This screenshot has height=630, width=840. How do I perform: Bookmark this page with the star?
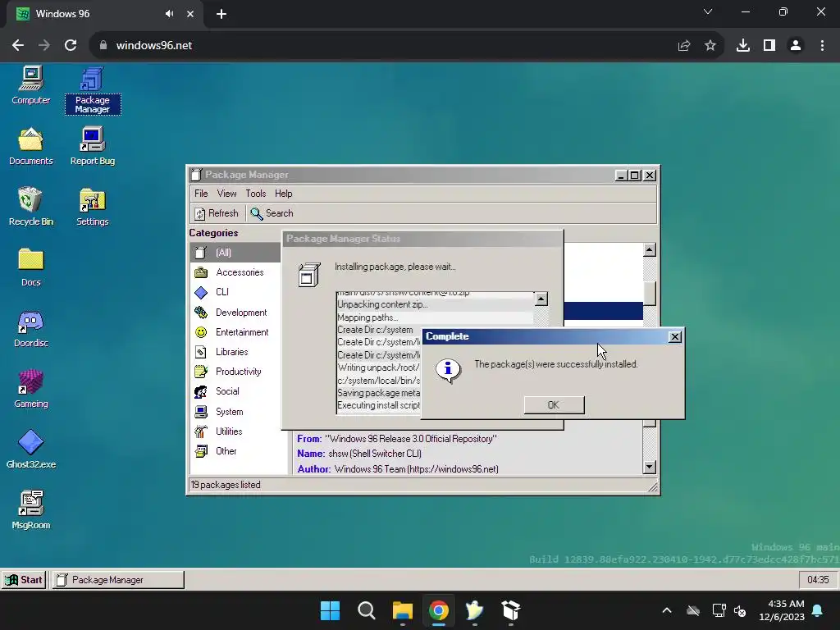pos(710,46)
